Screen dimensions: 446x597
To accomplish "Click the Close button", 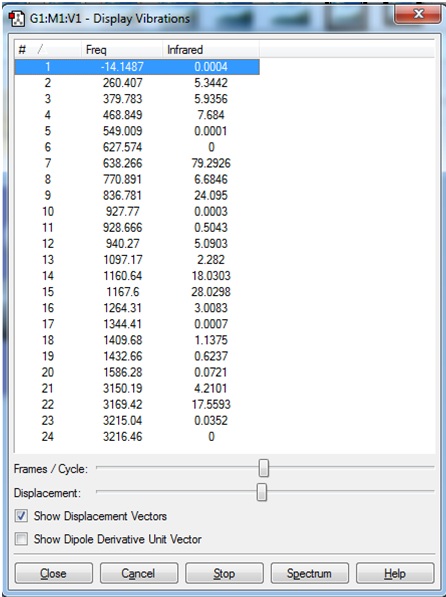I will click(x=53, y=573).
